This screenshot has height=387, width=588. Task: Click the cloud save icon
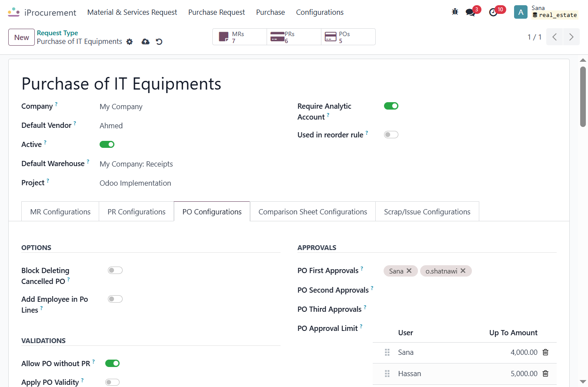click(x=146, y=42)
